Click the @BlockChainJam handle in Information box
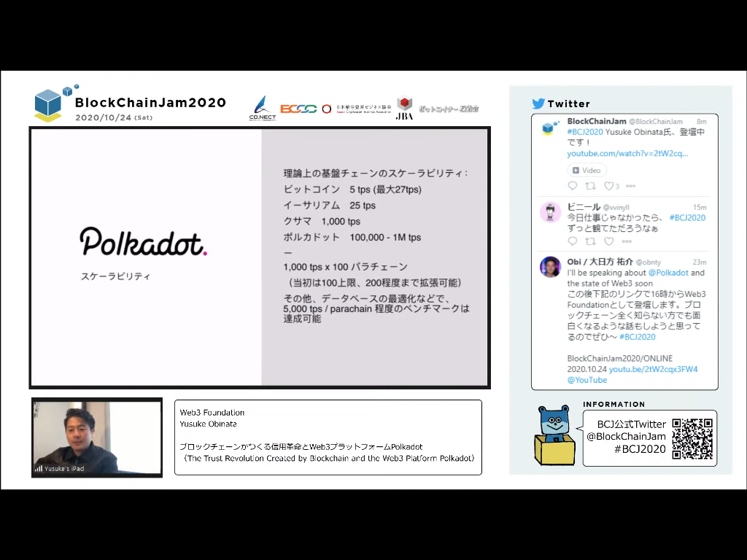Image resolution: width=747 pixels, height=560 pixels. [626, 436]
